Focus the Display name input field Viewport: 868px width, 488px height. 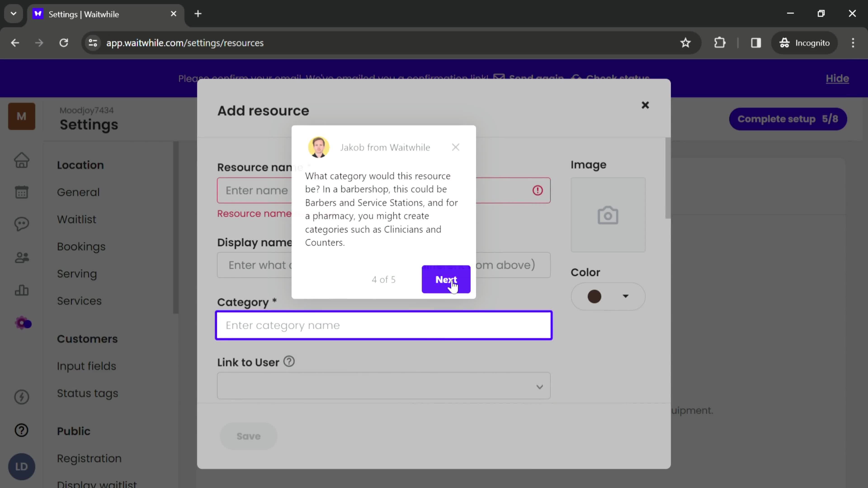pos(383,265)
